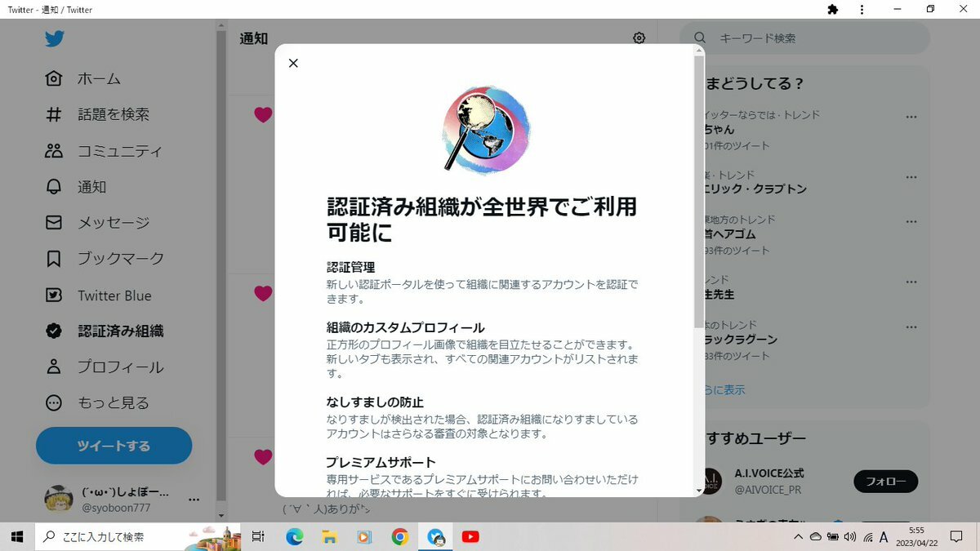Click the Twitter bird logo

coord(54,38)
